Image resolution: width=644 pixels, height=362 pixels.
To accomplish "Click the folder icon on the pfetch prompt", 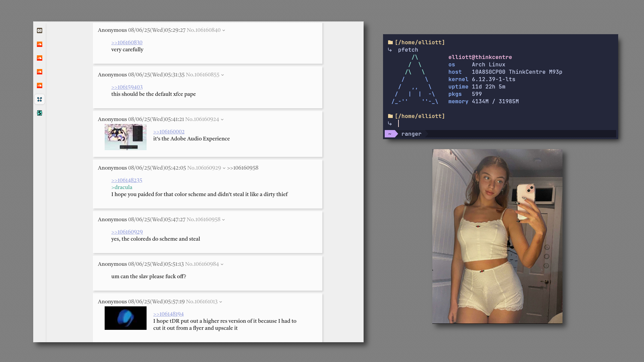I will tap(390, 42).
